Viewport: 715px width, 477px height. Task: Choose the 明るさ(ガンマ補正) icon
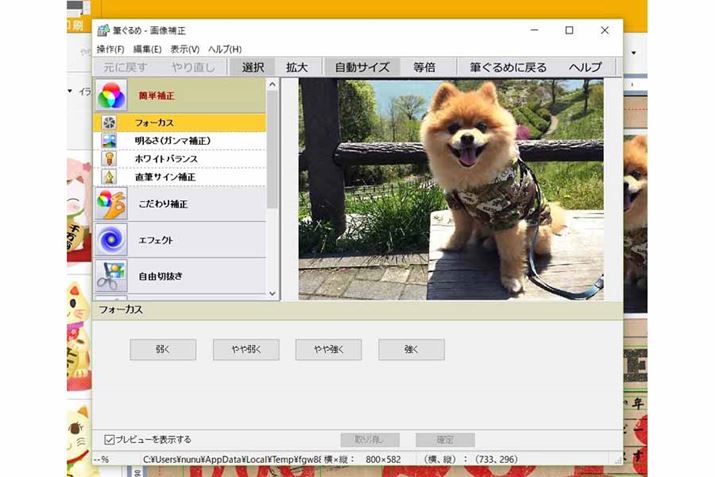(x=110, y=141)
